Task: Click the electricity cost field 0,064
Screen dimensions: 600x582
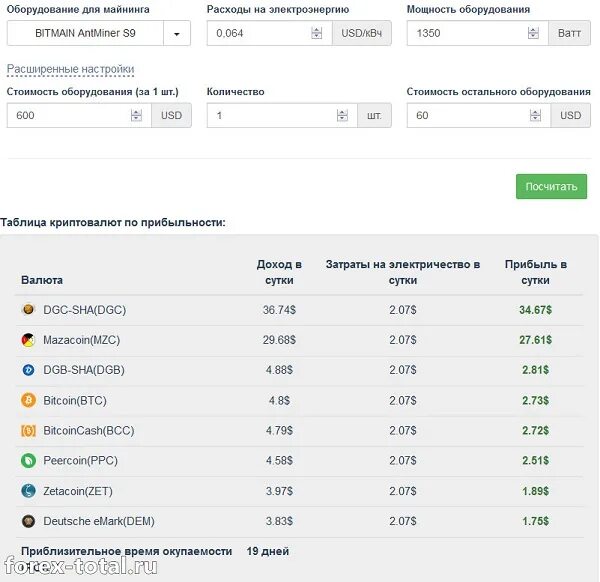Action: click(269, 33)
